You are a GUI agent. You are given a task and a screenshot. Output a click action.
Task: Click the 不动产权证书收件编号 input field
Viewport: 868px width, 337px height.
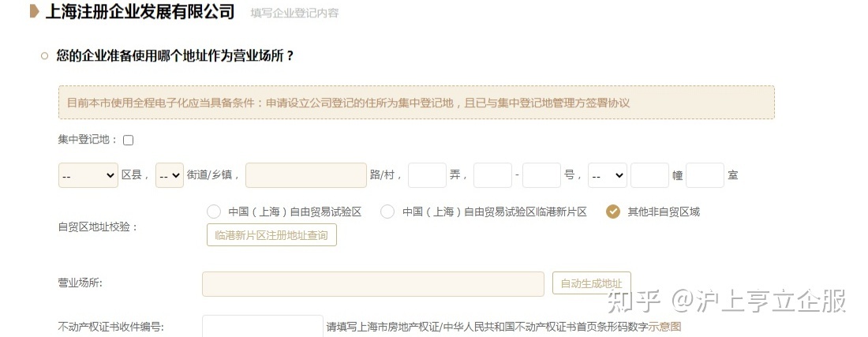263,327
